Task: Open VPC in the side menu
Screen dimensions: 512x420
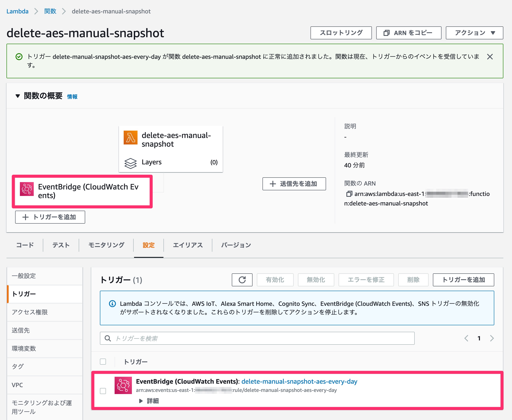Action: (x=45, y=385)
